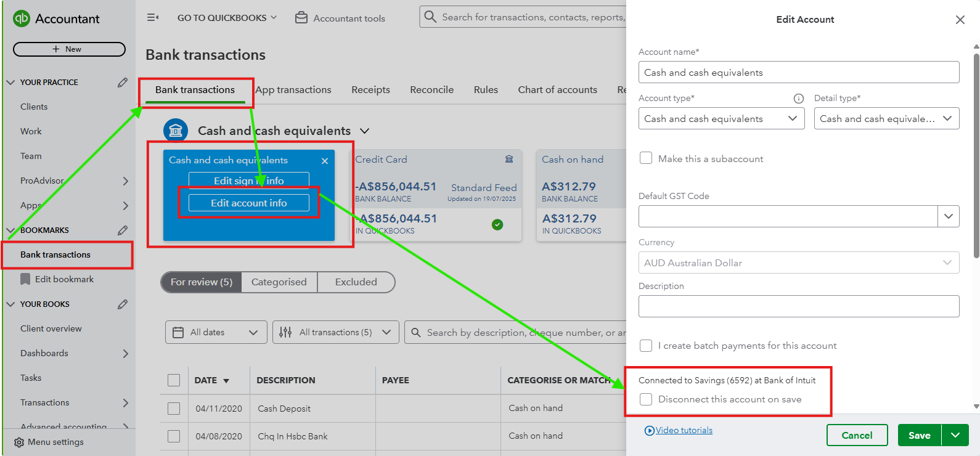Screen dimensions: 980x456
Task: Select all transactions header checkbox
Action: pyautogui.click(x=174, y=380)
